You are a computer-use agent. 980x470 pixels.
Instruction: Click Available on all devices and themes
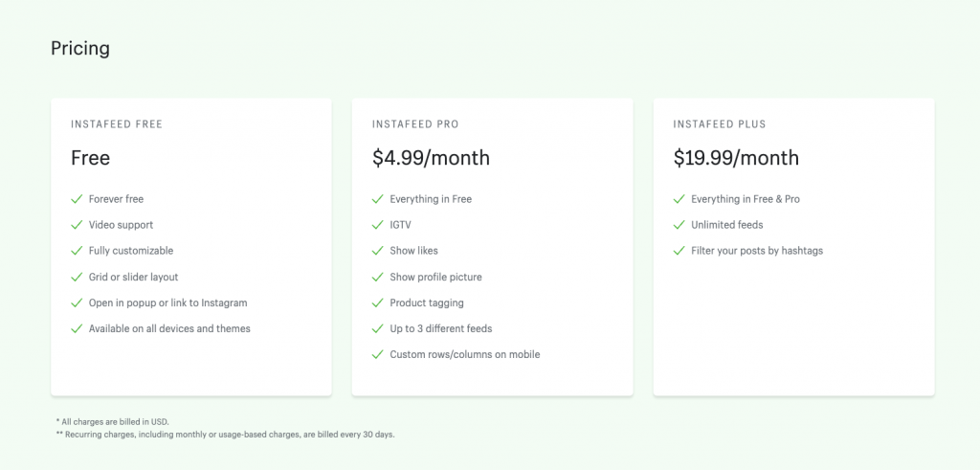pyautogui.click(x=169, y=328)
